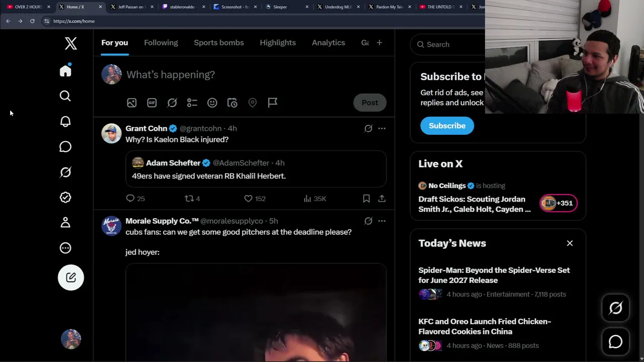
Task: Open the more menu on Grant Cohn's post
Action: pos(382,129)
